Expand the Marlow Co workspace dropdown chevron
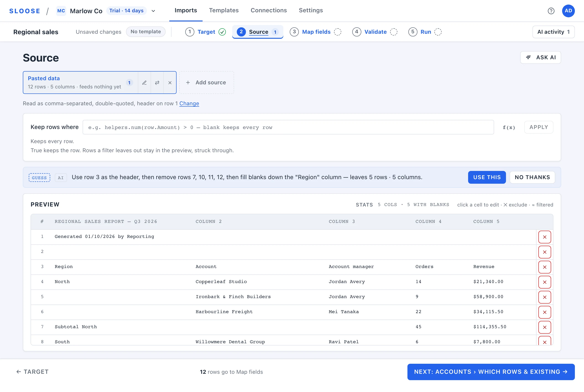 pyautogui.click(x=153, y=11)
